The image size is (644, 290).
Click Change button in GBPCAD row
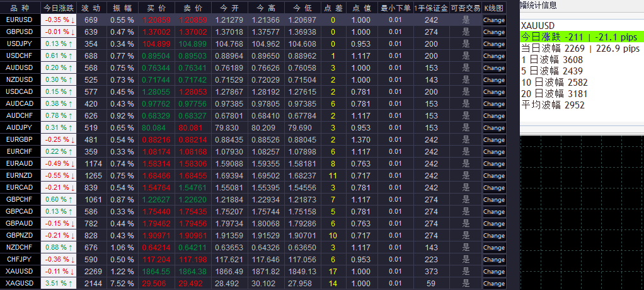click(494, 212)
